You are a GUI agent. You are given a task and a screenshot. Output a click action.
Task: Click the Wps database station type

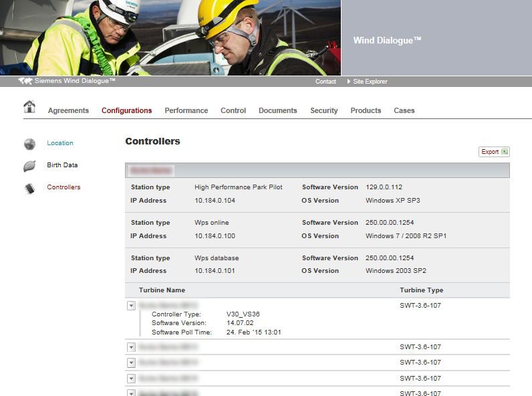pyautogui.click(x=217, y=258)
